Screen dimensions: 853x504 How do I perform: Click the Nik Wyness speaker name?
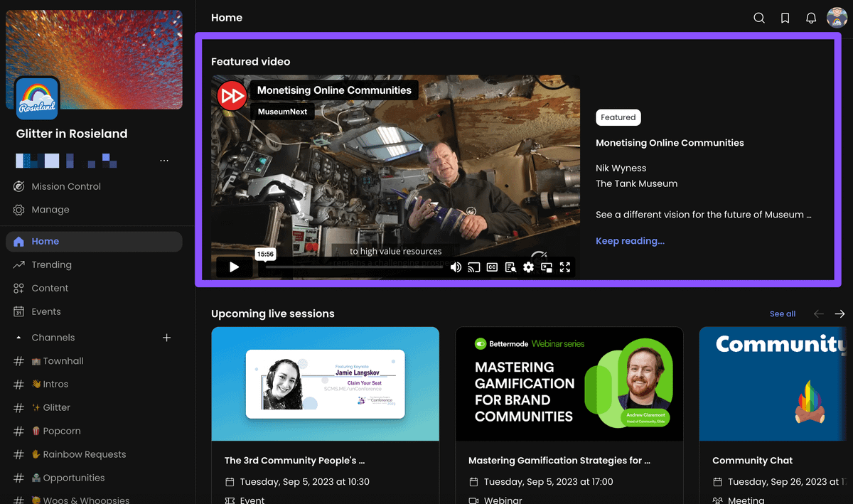621,168
